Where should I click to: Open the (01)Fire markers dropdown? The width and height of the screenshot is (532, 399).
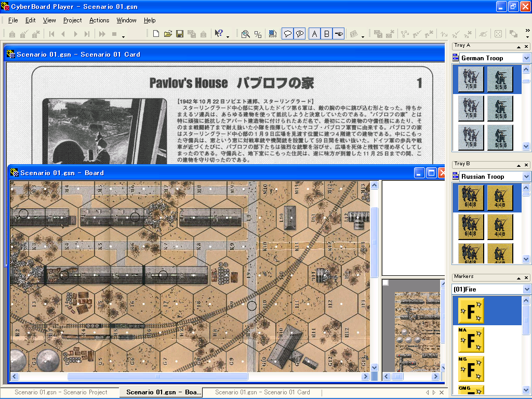(x=526, y=289)
